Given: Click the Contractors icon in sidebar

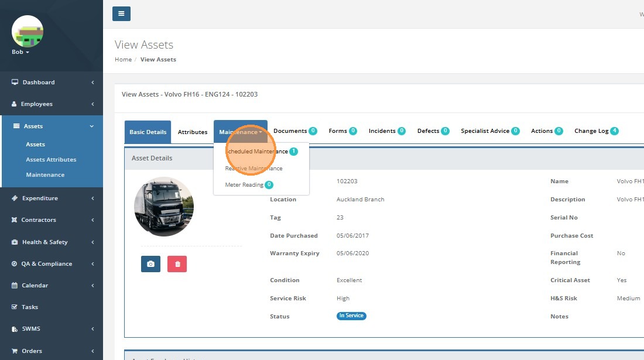Looking at the screenshot, I should pos(14,220).
